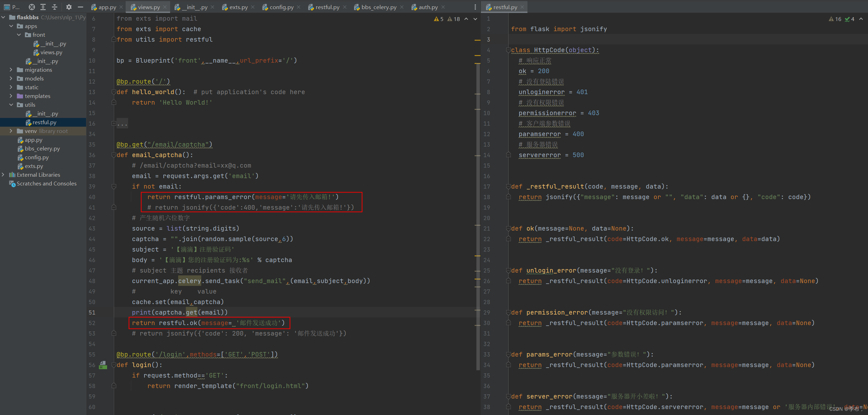Toggle fold on the email_captcha function
This screenshot has width=868, height=415.
click(114, 155)
